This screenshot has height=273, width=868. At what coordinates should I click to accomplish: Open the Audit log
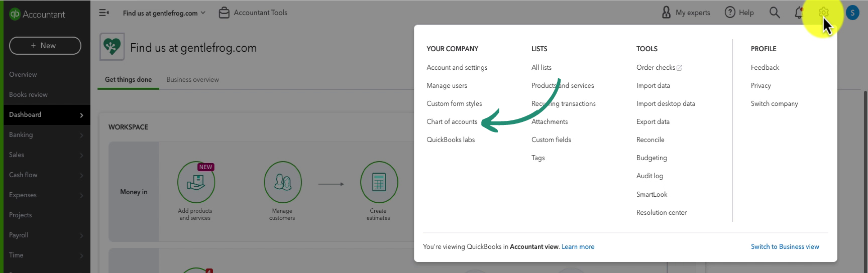[x=649, y=176]
